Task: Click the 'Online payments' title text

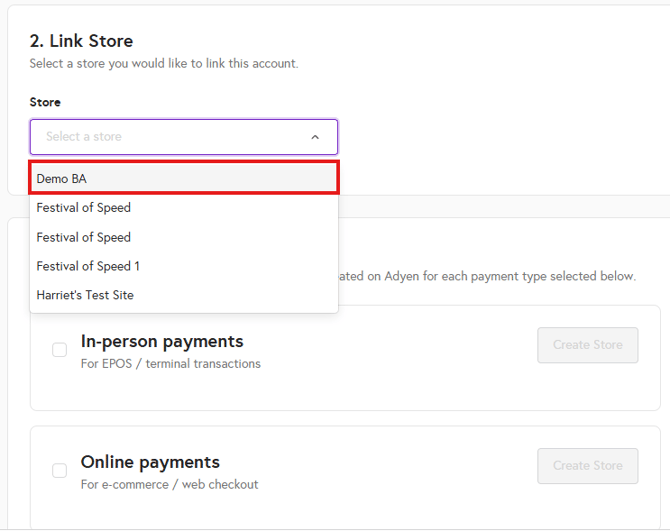Action: coord(150,462)
